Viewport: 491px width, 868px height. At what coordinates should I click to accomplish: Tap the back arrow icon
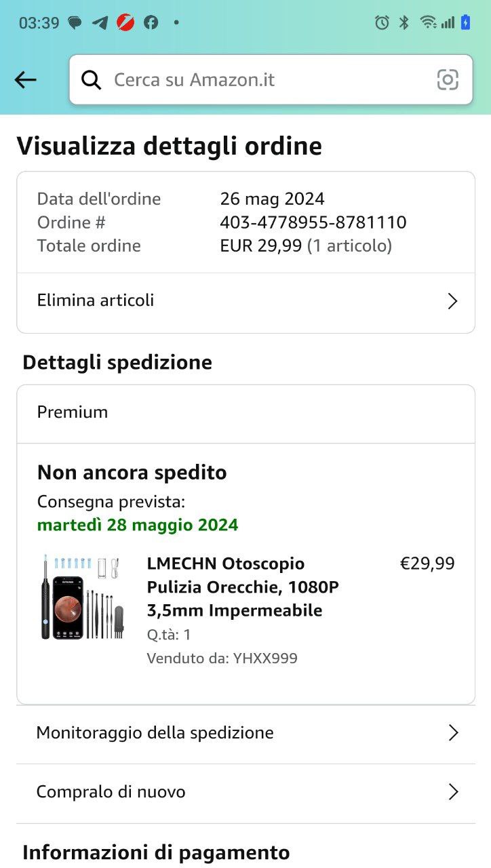(x=25, y=80)
